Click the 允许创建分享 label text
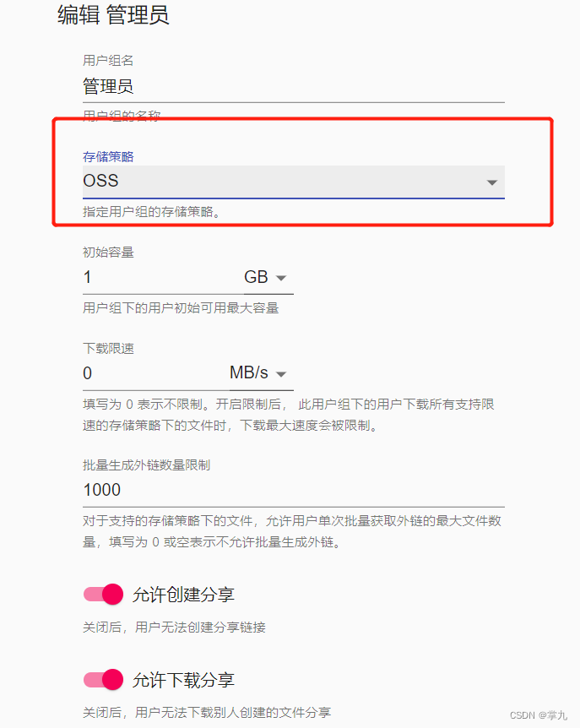Screen dimensions: 580x728 [x=183, y=595]
